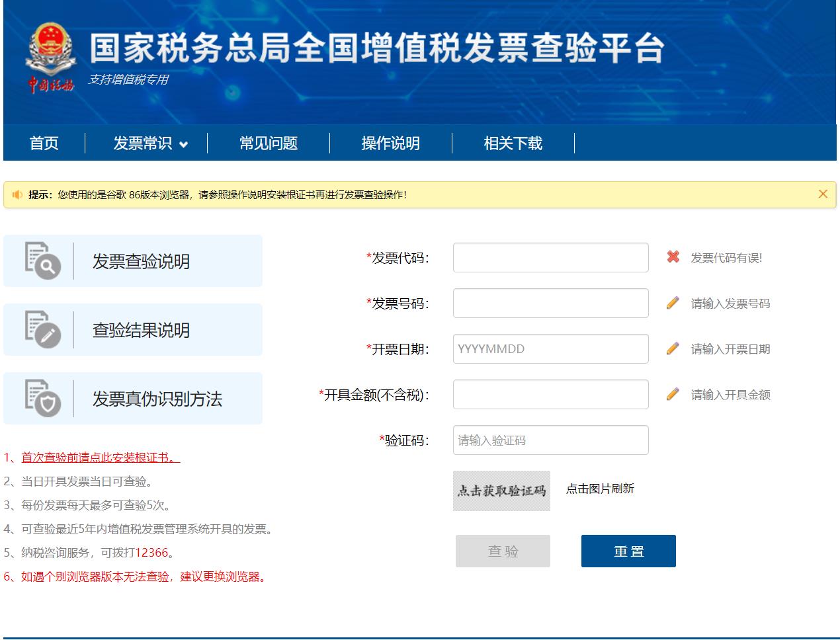Expand the 发票常识 dropdown menu
Image resolution: width=840 pixels, height=640 pixels.
[x=150, y=143]
